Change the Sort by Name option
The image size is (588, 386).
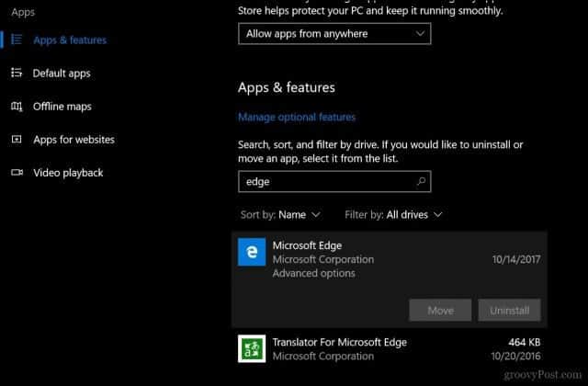[281, 214]
